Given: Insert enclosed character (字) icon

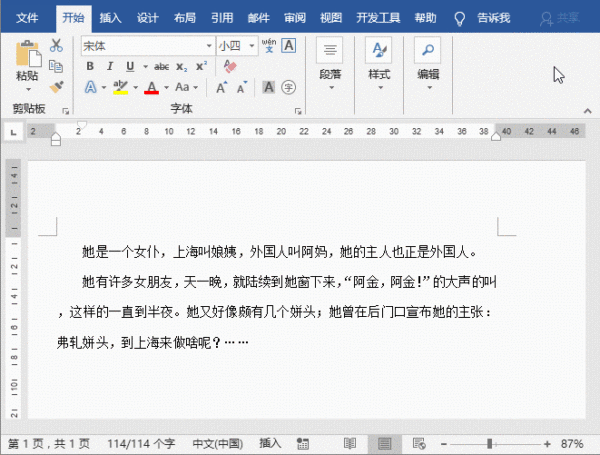Looking at the screenshot, I should [x=289, y=87].
